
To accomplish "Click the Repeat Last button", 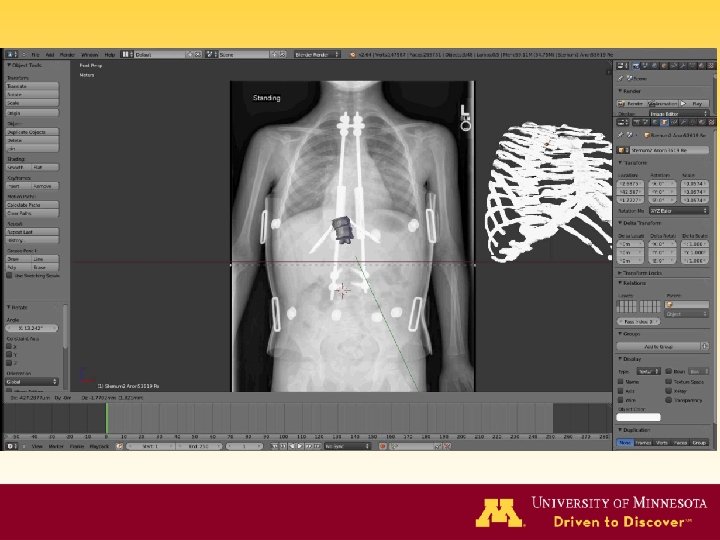I will [x=32, y=232].
